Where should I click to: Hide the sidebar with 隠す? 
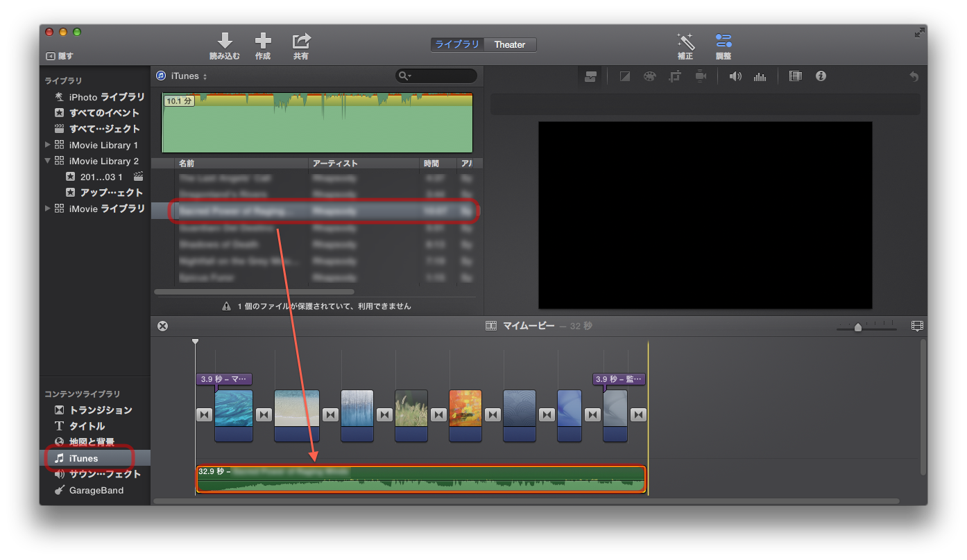60,56
